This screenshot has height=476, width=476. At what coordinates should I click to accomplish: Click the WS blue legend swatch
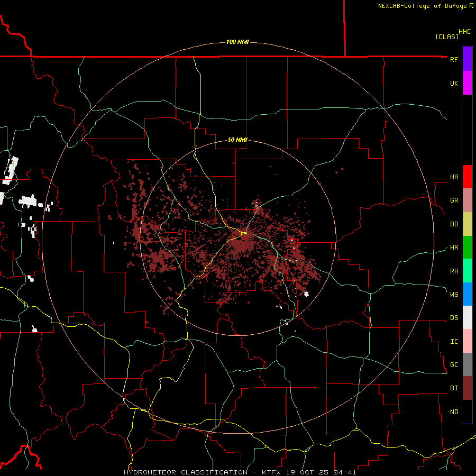coord(467,294)
